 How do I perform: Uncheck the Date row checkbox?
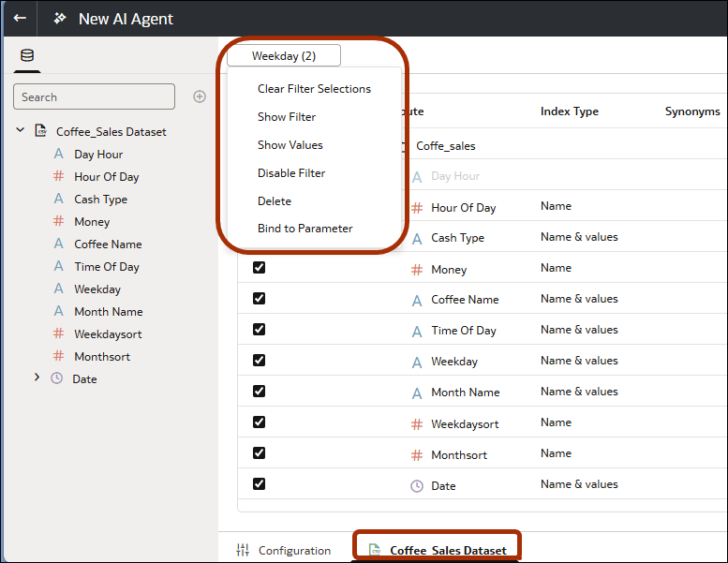point(260,484)
